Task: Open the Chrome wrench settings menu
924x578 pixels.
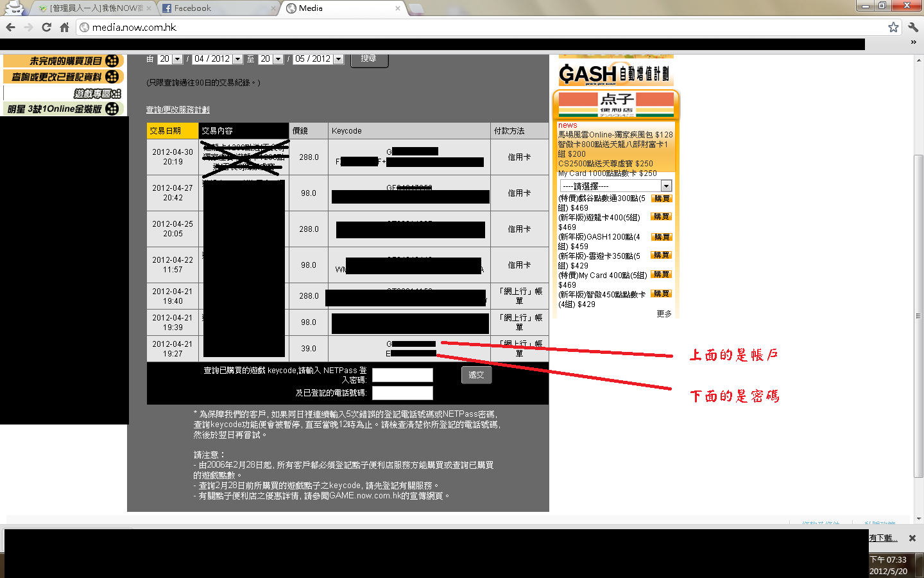Action: coord(913,27)
